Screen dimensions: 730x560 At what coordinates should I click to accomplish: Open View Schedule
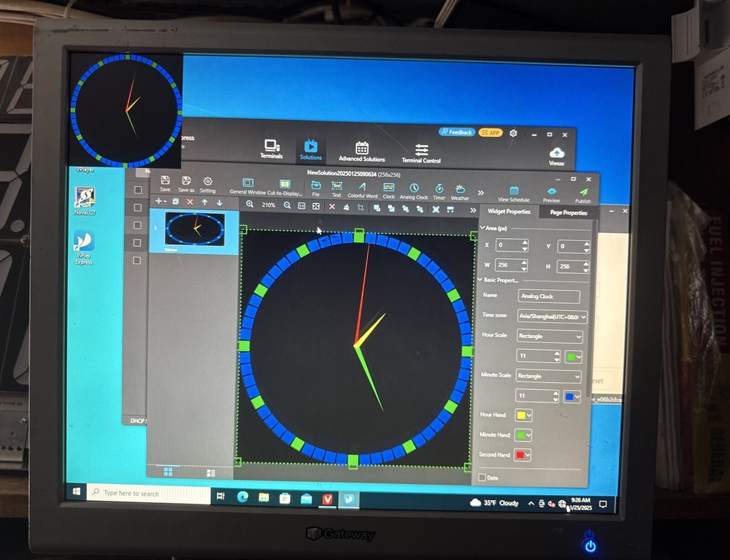point(513,191)
